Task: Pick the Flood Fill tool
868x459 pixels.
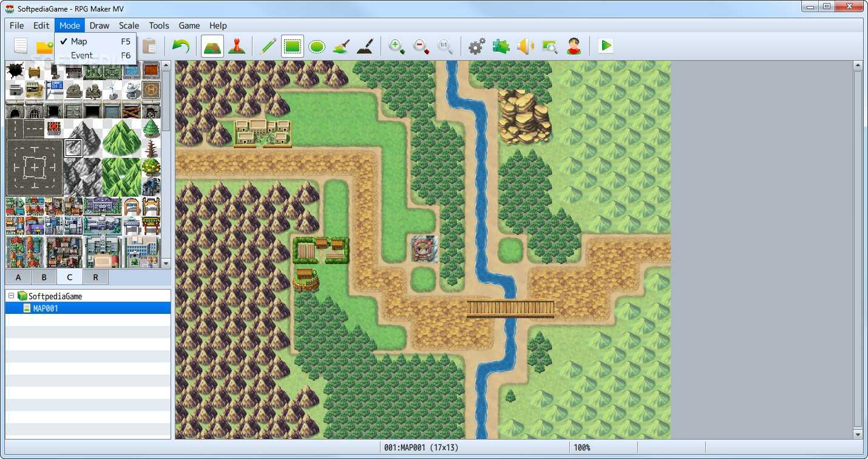Action: 341,46
